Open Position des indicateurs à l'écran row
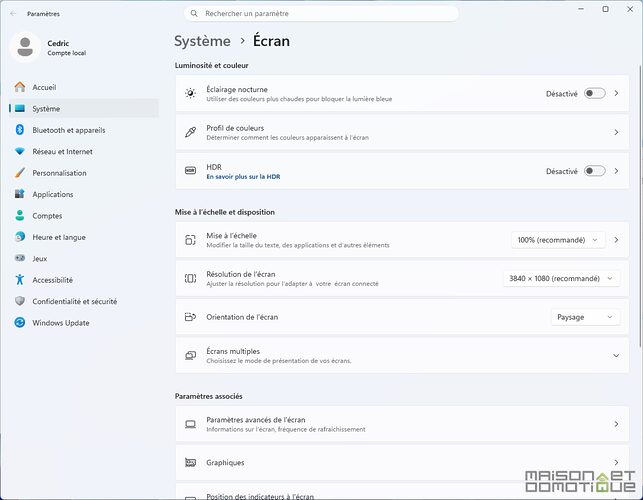Screen dimensions: 643x500 tap(402, 492)
